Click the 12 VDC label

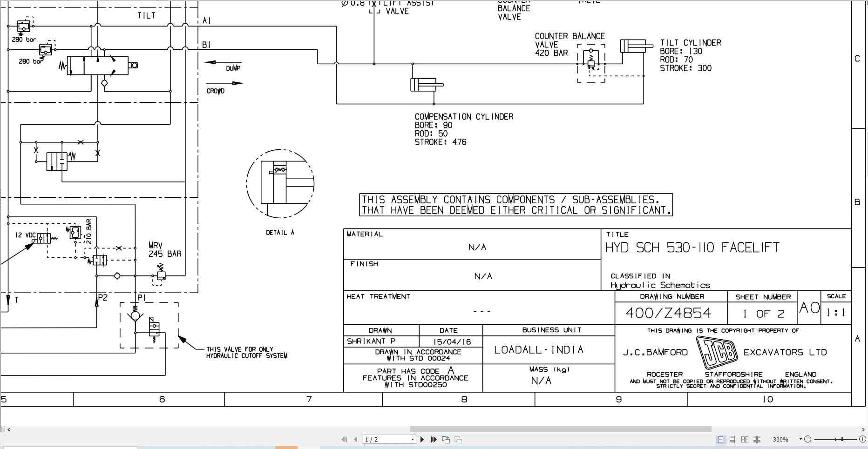26,235
